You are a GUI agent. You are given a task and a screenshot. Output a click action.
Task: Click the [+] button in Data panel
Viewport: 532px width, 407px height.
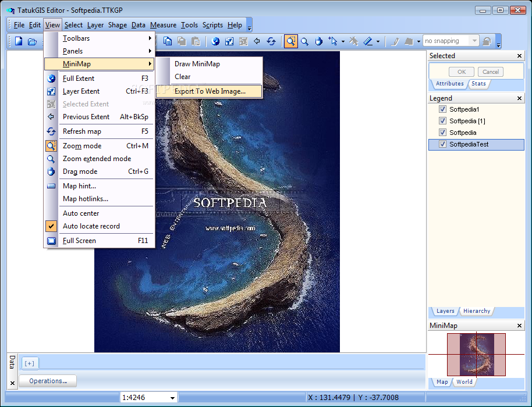pyautogui.click(x=30, y=363)
